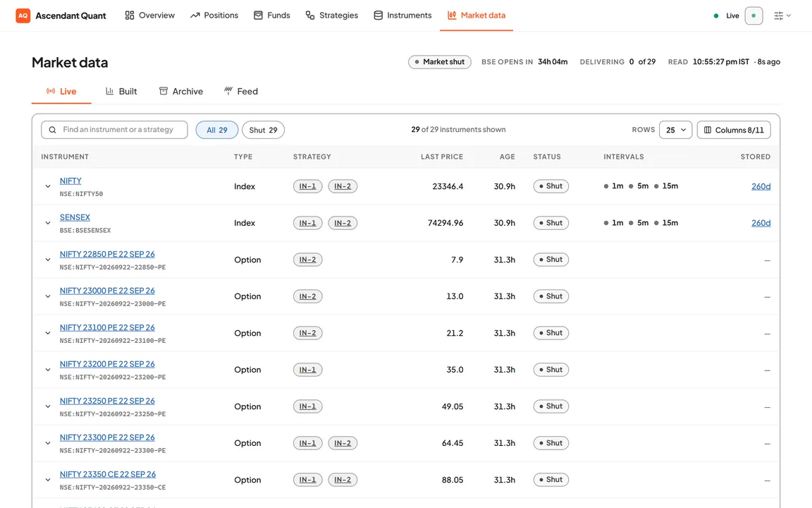The image size is (812, 508).
Task: Open NIFTY 23350 CE 22 SEP 26 link
Action: pos(108,474)
